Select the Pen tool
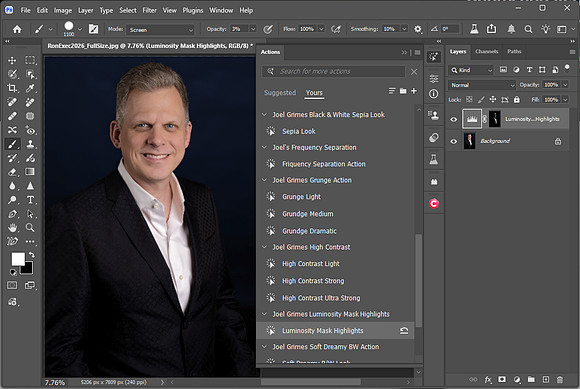 (x=12, y=214)
